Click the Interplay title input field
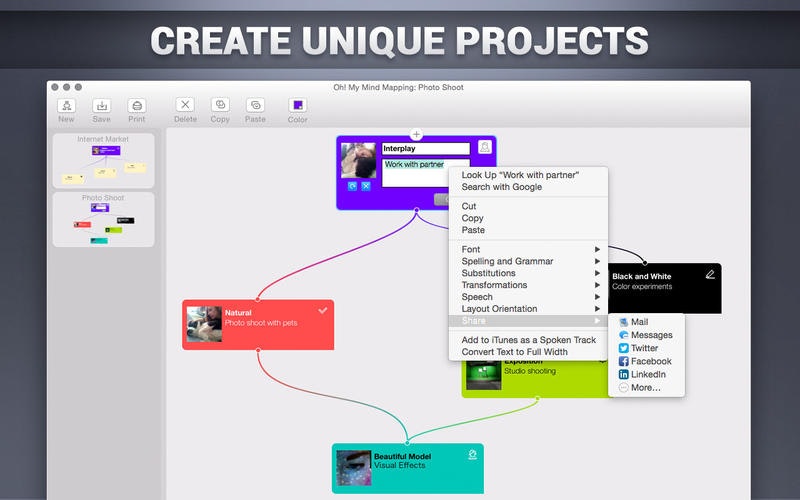Viewport: 800px width, 500px height. point(426,148)
